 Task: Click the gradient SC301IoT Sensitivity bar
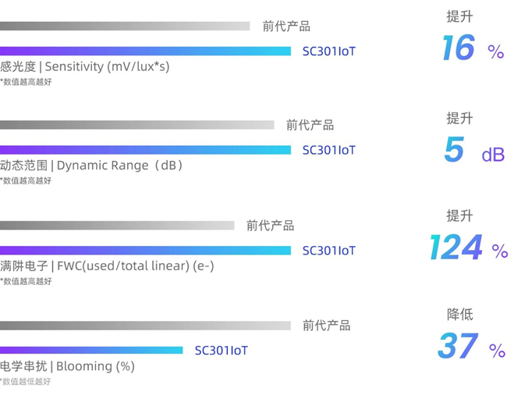[145, 52]
